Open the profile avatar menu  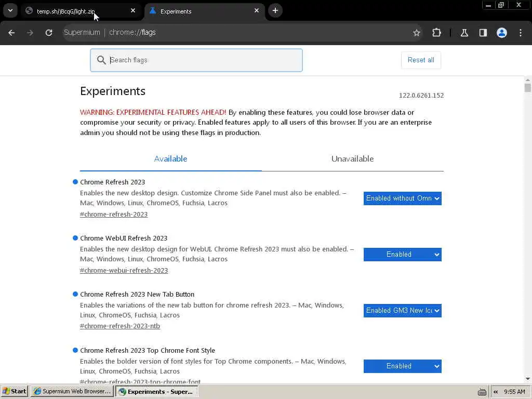[502, 33]
